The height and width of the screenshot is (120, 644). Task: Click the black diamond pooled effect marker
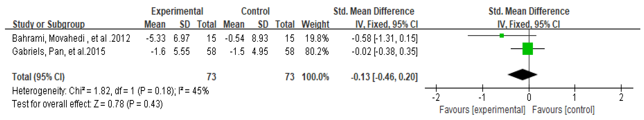click(523, 74)
